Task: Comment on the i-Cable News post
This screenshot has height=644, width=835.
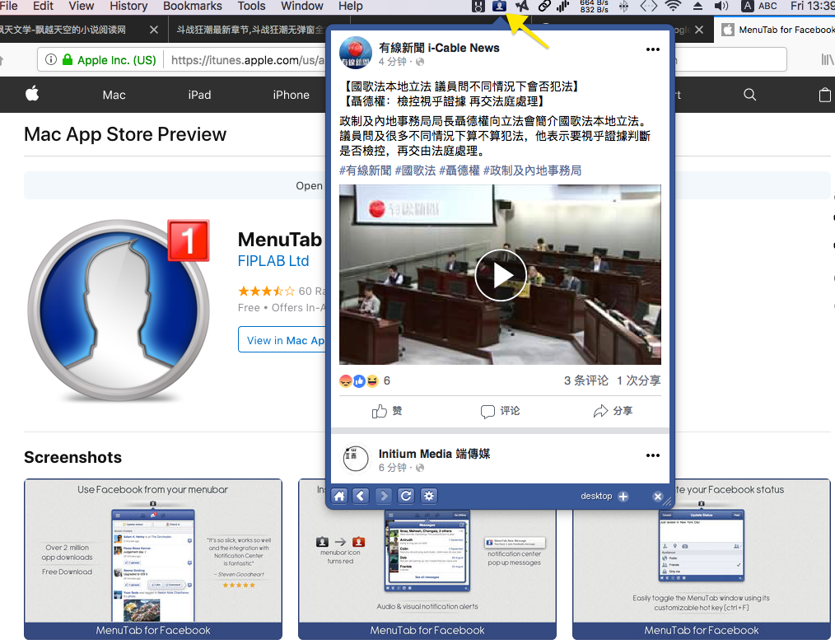Action: 500,411
